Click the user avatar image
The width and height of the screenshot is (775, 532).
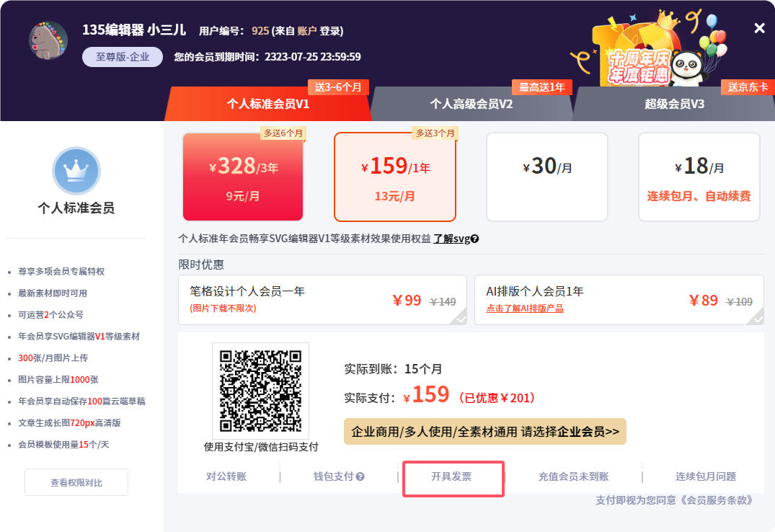(48, 40)
